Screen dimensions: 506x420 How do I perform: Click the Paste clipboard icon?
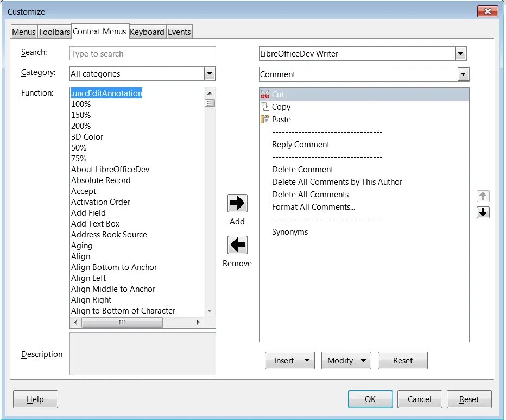click(x=265, y=119)
